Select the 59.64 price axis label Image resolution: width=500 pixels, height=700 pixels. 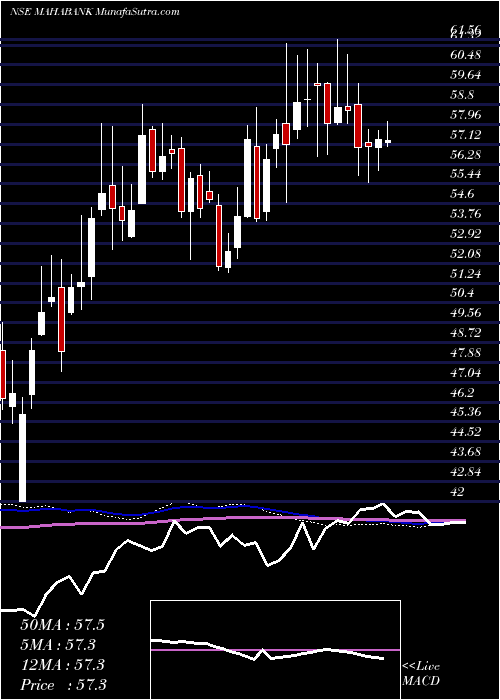tap(466, 75)
